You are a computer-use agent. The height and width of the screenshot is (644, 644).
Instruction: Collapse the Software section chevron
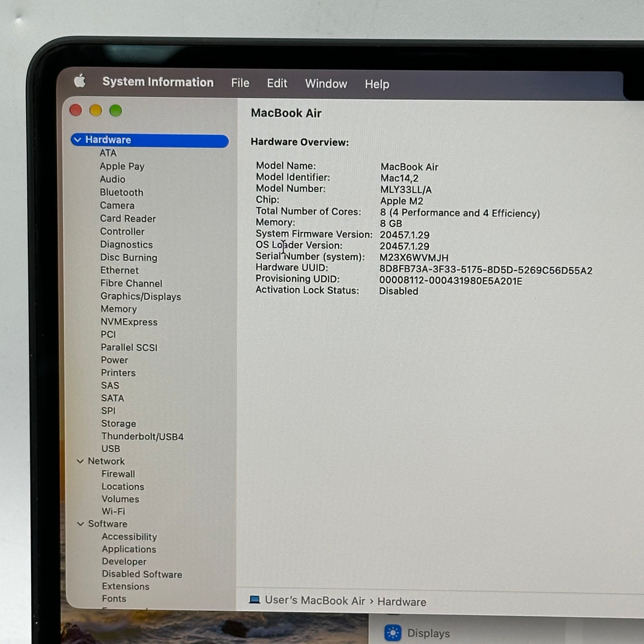tap(80, 524)
